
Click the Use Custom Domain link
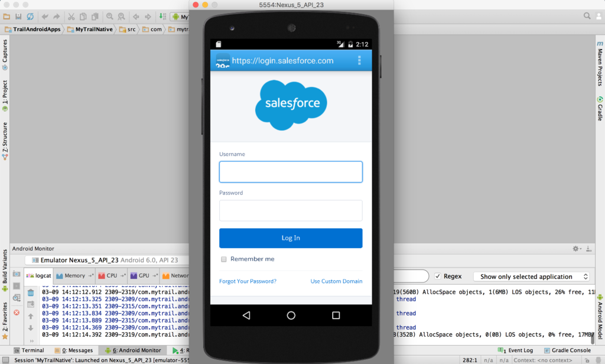[336, 281]
